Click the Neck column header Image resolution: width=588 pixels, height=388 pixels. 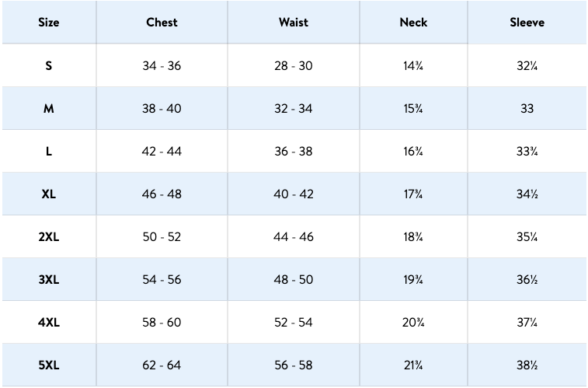[x=413, y=23]
